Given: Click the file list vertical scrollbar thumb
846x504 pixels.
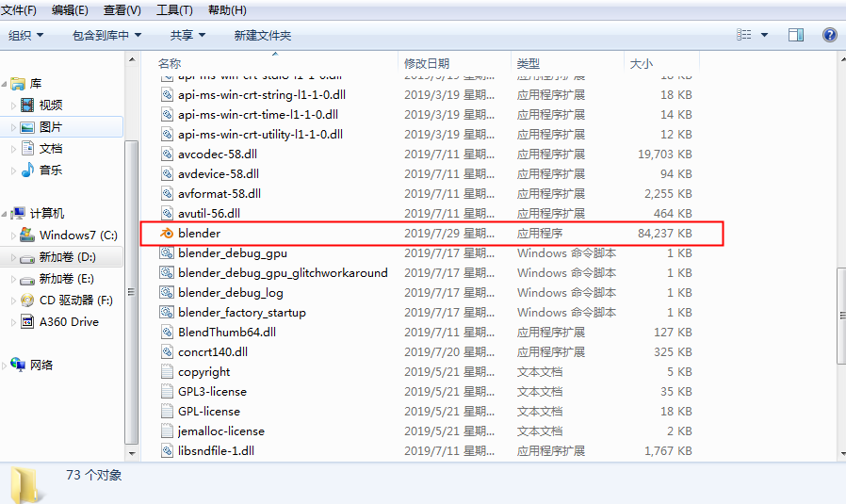Looking at the screenshot, I should click(x=841, y=317).
